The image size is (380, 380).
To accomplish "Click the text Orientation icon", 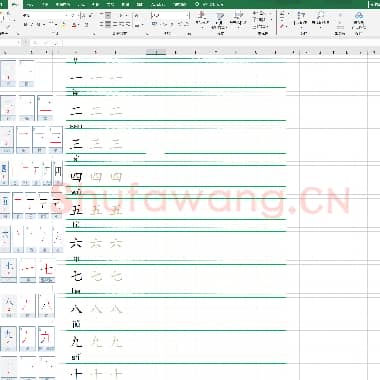I will pos(122,15).
